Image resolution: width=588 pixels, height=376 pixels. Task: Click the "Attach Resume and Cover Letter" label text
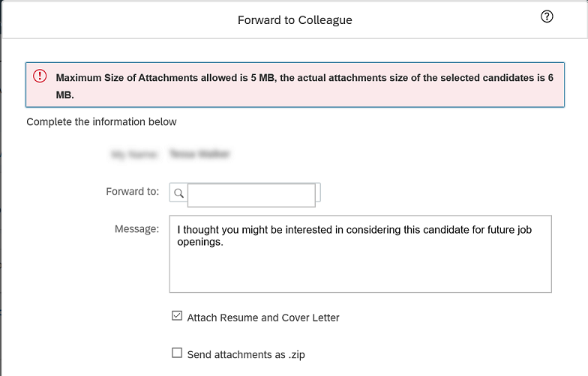coord(263,318)
